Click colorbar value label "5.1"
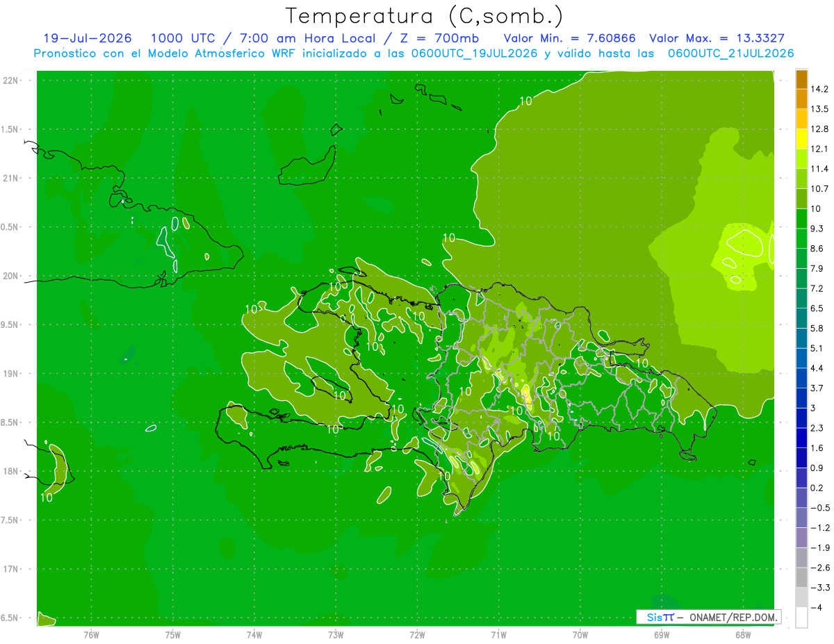834x644 pixels. pyautogui.click(x=817, y=348)
